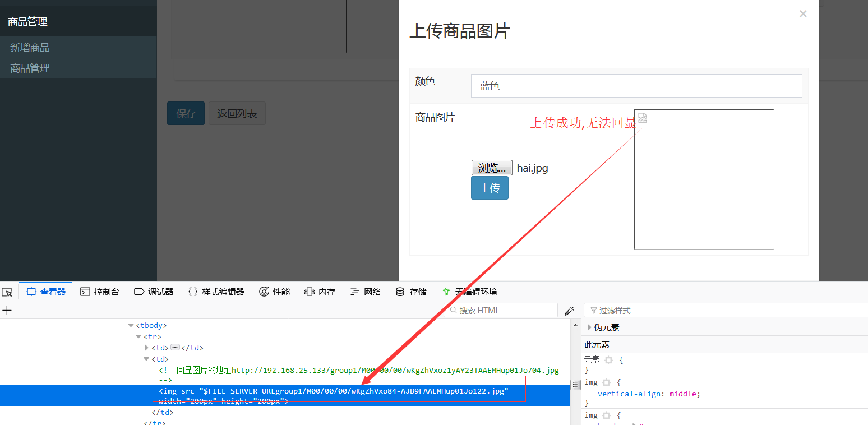The image size is (868, 425).
Task: Click selector highlighter icon next to 元素
Action: coord(608,360)
